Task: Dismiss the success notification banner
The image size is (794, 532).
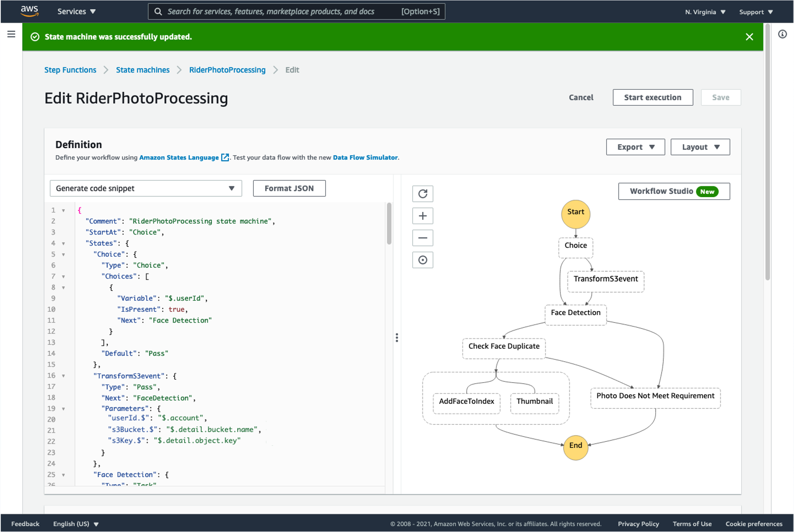Action: (x=749, y=37)
